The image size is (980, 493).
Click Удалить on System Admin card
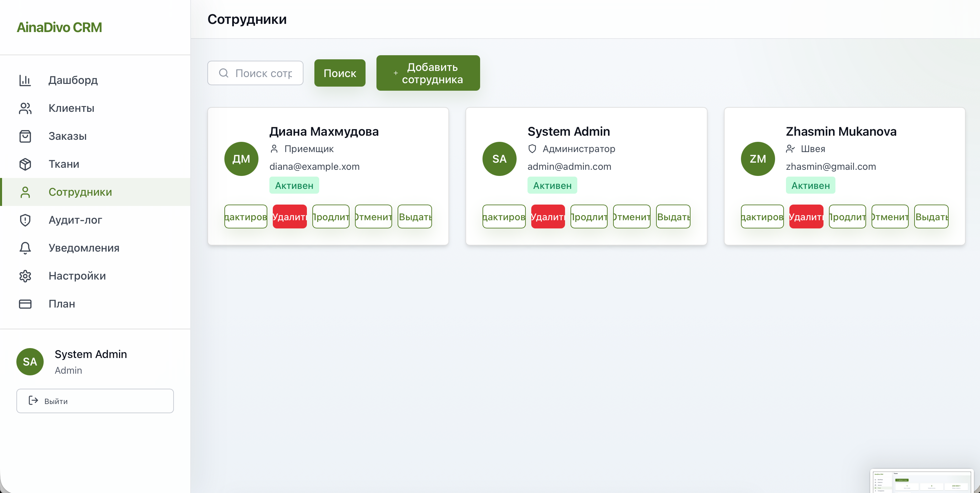(548, 217)
